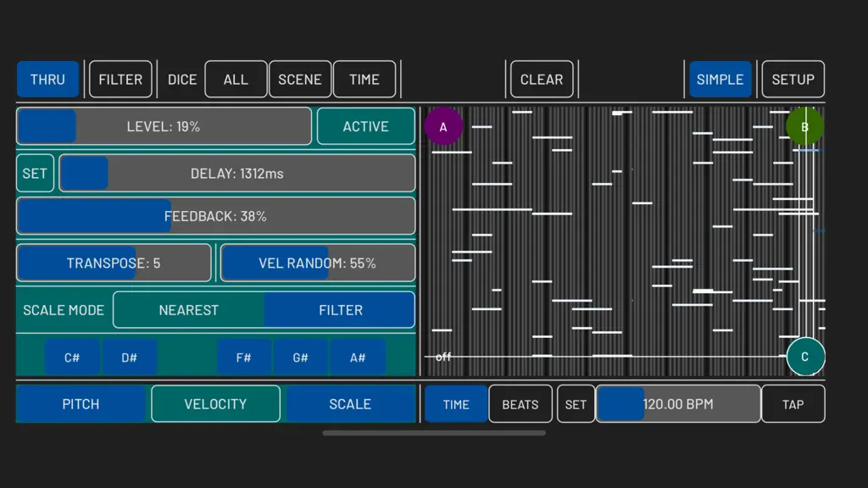
Task: Adjust the LEVEL slider
Action: (x=164, y=126)
